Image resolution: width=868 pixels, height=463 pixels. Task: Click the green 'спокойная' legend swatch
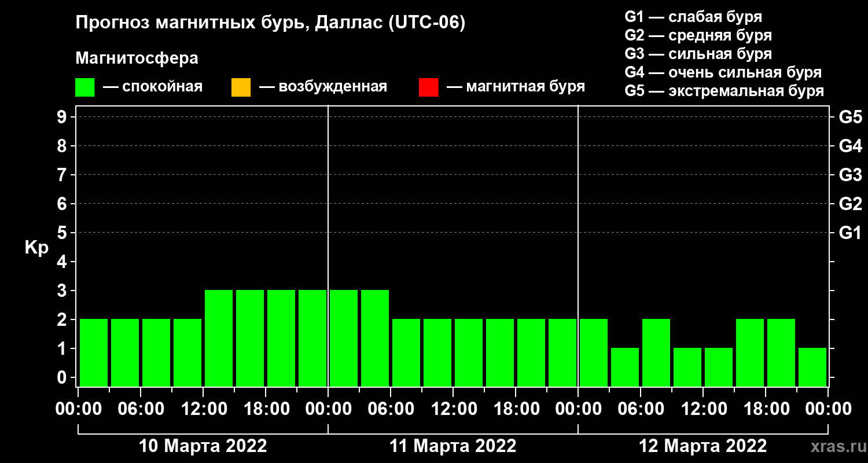point(84,87)
